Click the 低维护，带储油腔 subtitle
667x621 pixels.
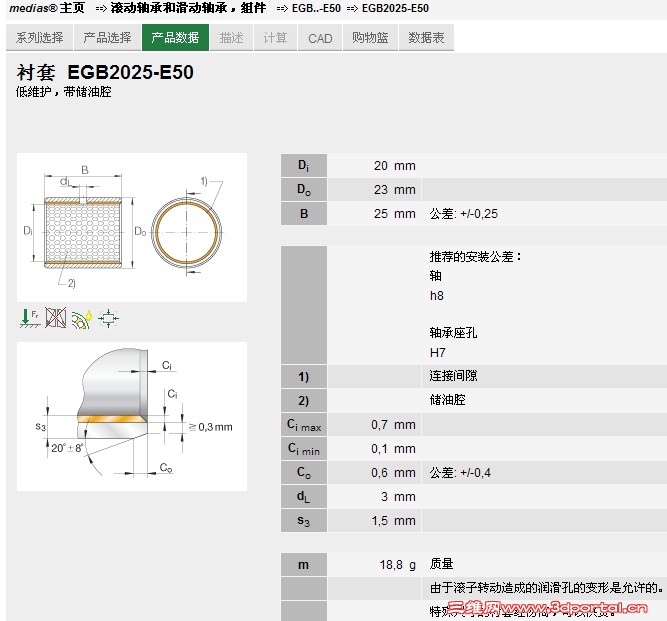pos(64,91)
